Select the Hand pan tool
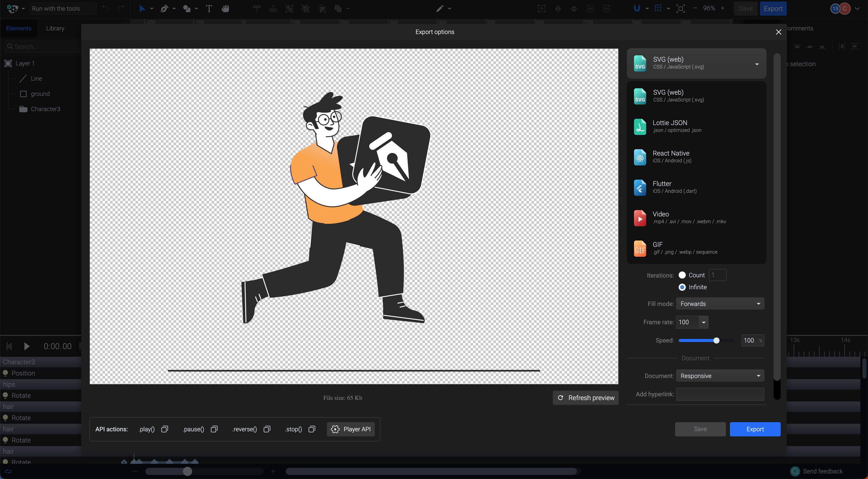Viewport: 868px width, 479px height. pos(225,9)
